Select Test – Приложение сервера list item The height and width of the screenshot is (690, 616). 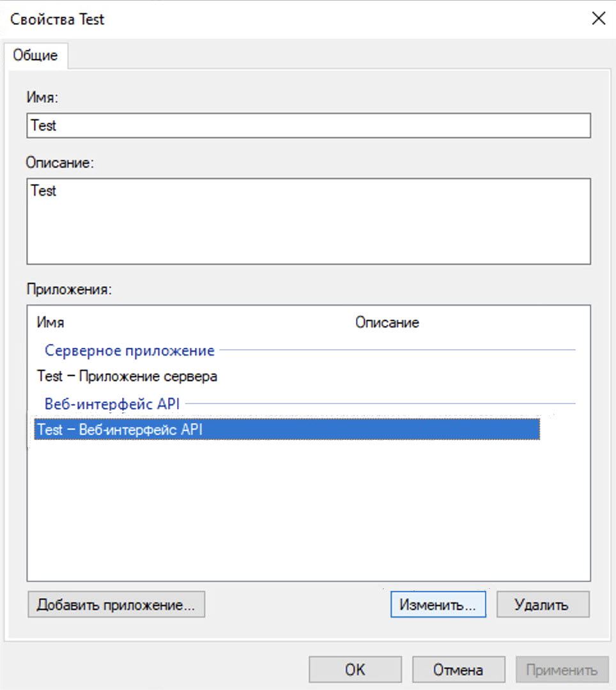127,376
